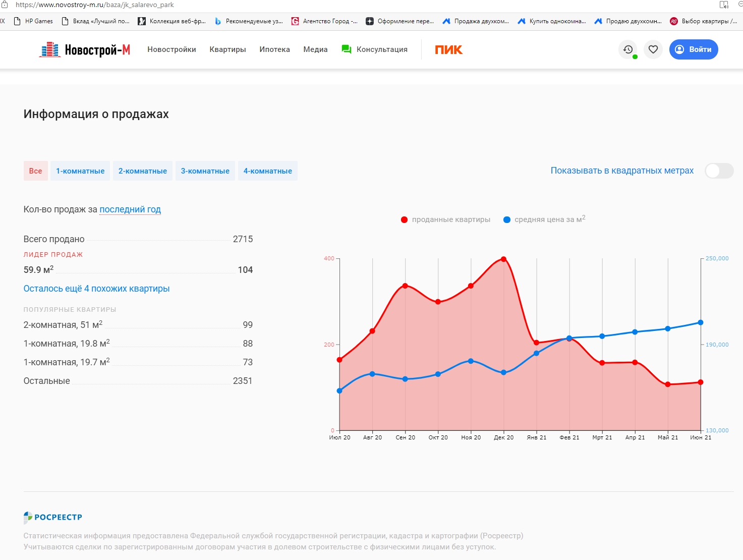Click the Войти login button
Viewport: 743px width, 560px height.
(x=694, y=49)
